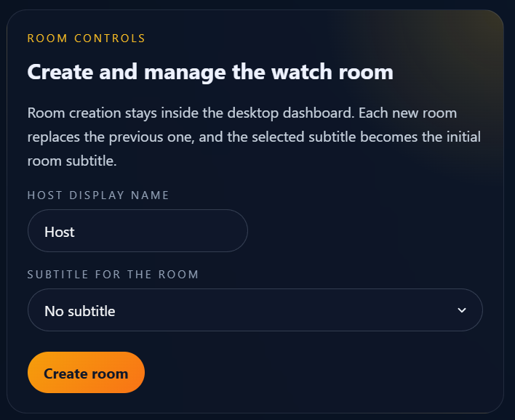
Task: Click the word Host inside the text box
Action: pos(60,232)
